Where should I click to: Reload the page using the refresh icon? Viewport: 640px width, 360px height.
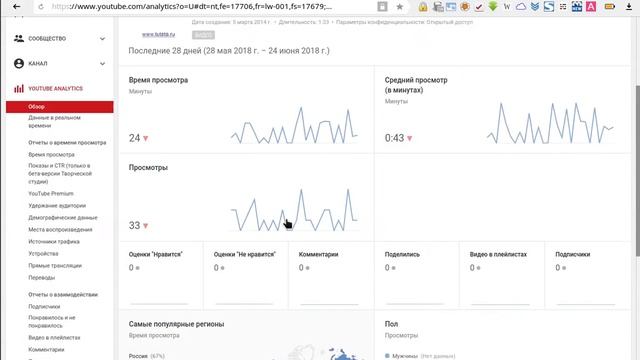[x=41, y=7]
